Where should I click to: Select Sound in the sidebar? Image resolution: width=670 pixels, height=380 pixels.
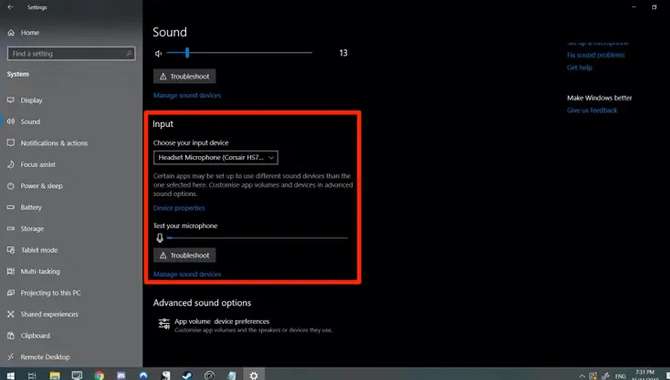point(24,122)
